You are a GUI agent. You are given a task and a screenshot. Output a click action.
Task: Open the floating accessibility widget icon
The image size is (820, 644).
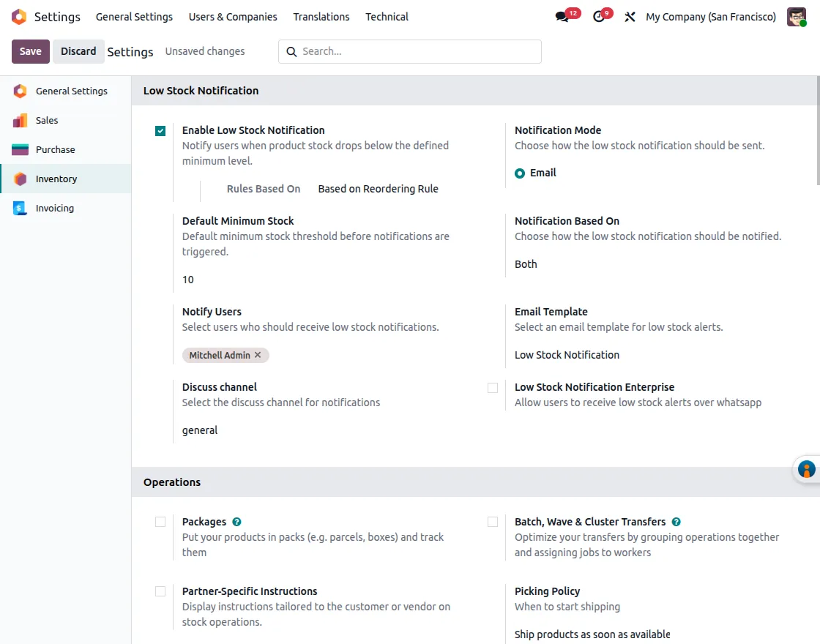pos(806,470)
